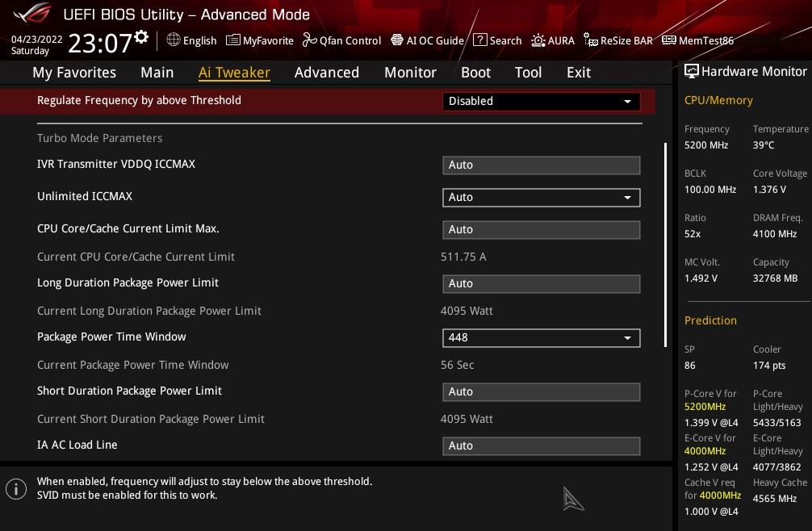Click the Hardware Monitor screen icon

coord(691,72)
